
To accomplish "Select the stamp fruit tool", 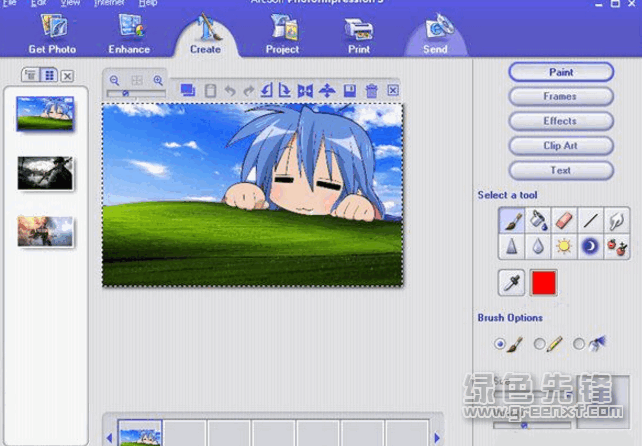I will point(617,247).
